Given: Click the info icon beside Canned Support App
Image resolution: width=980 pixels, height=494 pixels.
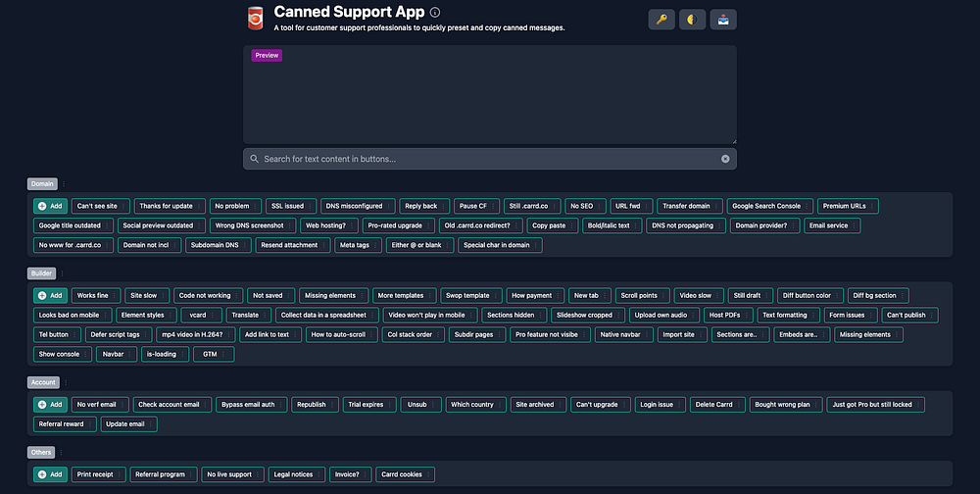Looking at the screenshot, I should (x=435, y=12).
